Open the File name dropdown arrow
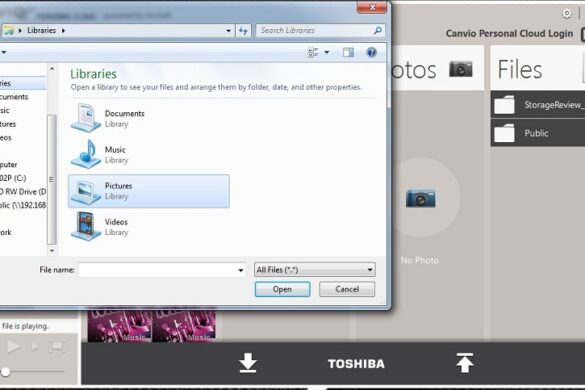Image resolution: width=585 pixels, height=390 pixels. tap(241, 270)
